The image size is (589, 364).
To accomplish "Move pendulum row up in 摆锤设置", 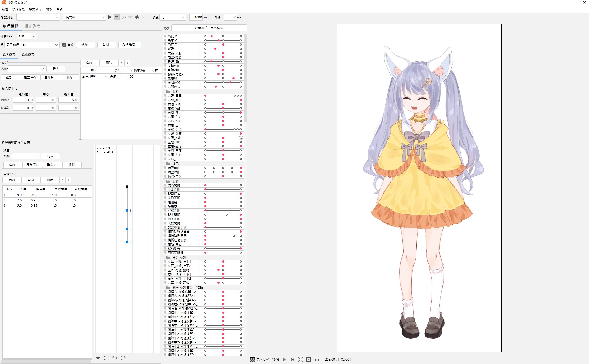I will pyautogui.click(x=62, y=180).
